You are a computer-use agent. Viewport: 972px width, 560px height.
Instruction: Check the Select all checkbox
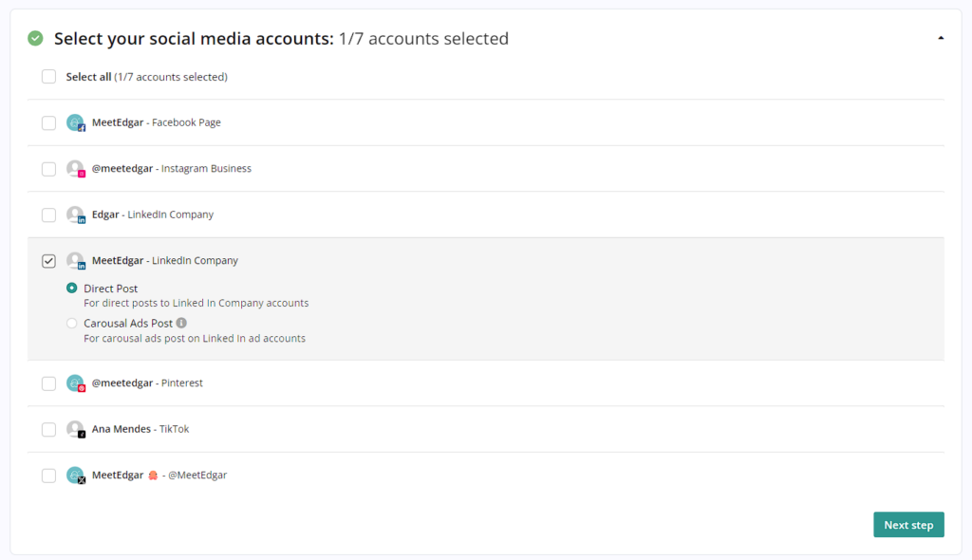click(x=49, y=76)
